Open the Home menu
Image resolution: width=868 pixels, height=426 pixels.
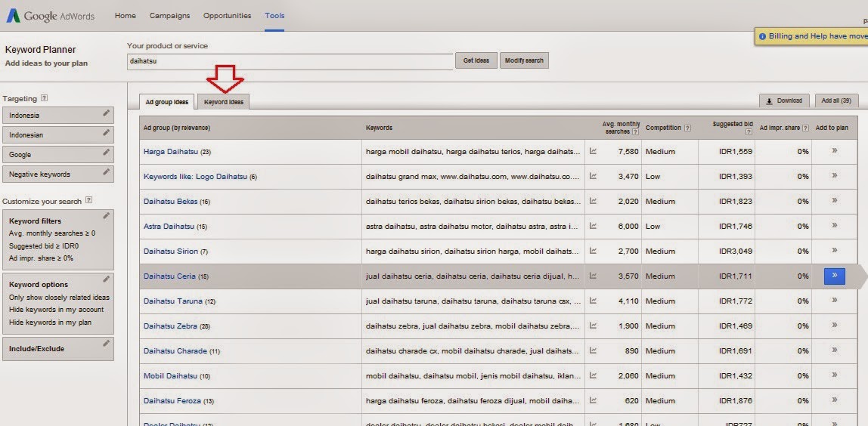(125, 16)
